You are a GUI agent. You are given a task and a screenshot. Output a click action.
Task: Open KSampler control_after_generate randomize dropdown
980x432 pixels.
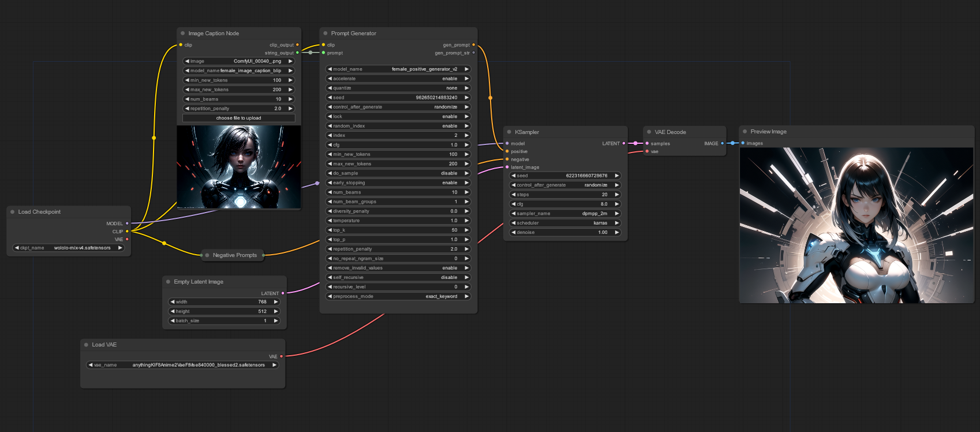coord(565,185)
